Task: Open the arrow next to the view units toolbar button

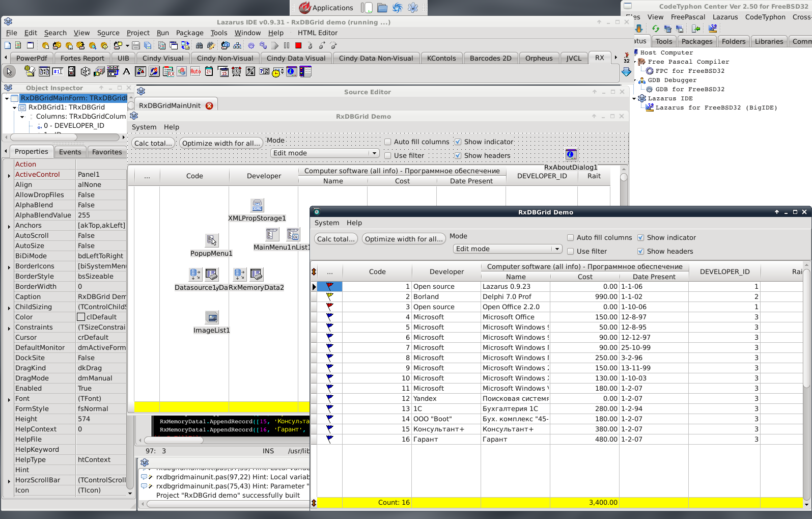Action: pyautogui.click(x=127, y=45)
